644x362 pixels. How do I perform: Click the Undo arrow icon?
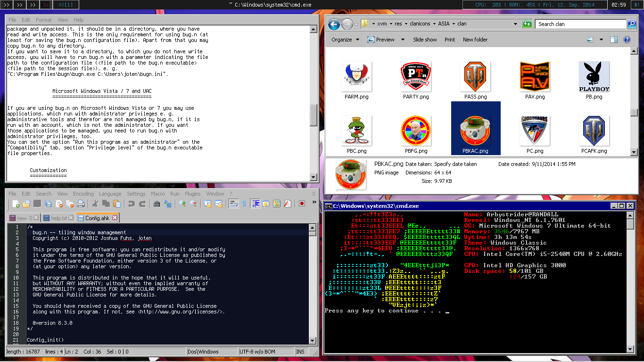tap(131, 204)
